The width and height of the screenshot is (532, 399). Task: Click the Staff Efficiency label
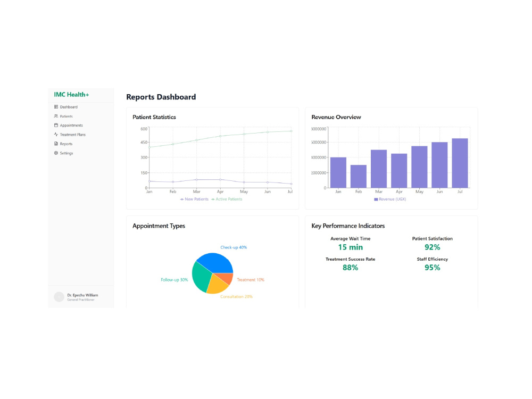tap(432, 259)
